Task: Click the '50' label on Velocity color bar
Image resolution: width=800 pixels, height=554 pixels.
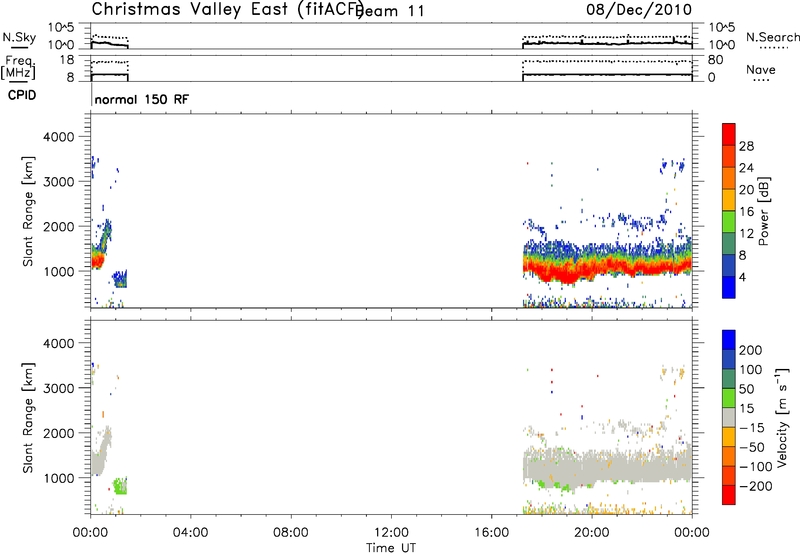Action: click(746, 389)
